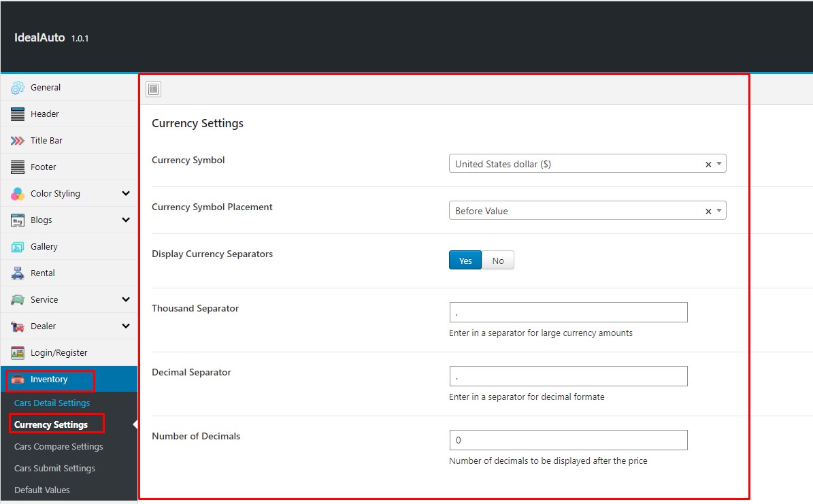This screenshot has width=813, height=504.
Task: Click the Login/Register icon
Action: [x=18, y=353]
